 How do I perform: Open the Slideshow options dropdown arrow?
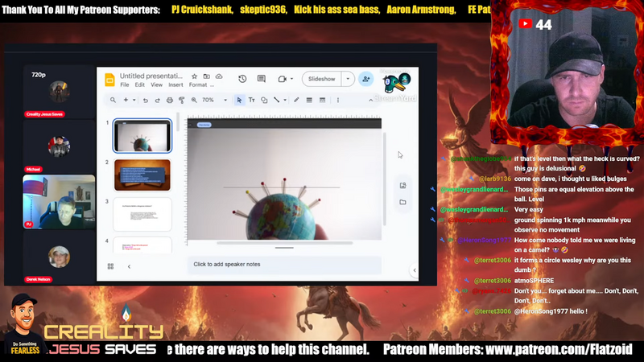tap(348, 79)
